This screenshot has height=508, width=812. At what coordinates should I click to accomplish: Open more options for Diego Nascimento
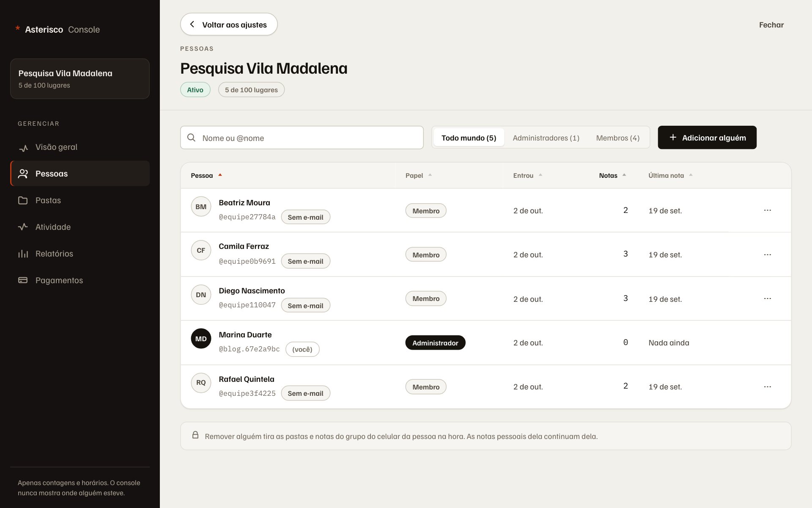click(x=768, y=298)
